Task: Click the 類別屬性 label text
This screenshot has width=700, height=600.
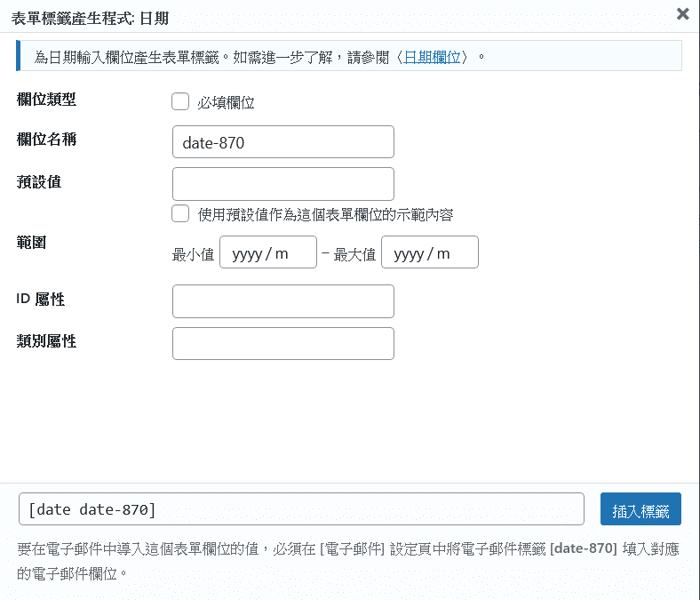Action: coord(46,341)
